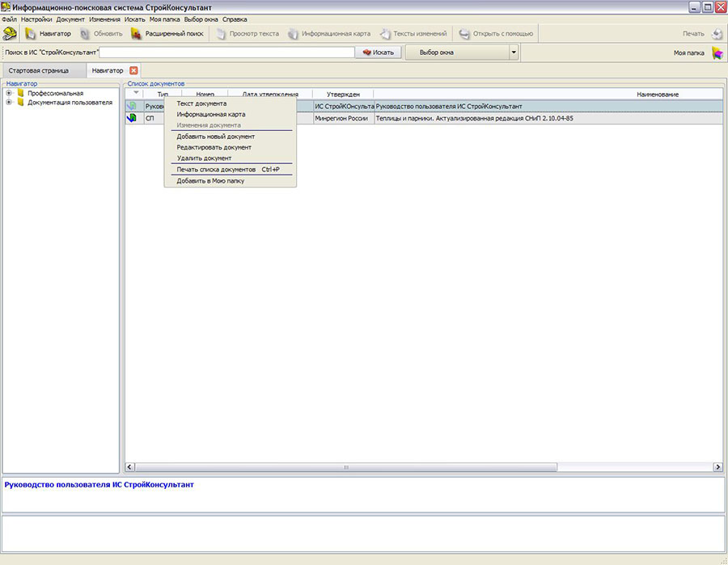728x565 pixels.
Task: Close the Навигатор tab with red X
Action: click(x=133, y=70)
